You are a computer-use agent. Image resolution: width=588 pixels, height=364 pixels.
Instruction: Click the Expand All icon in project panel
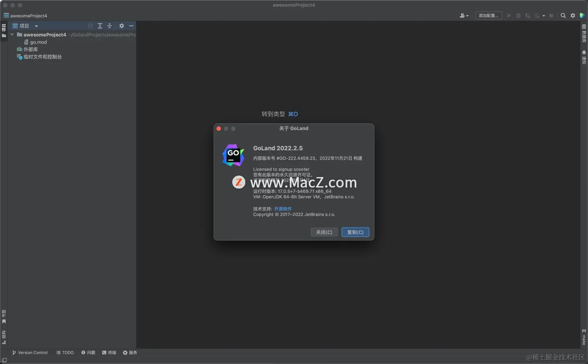100,26
